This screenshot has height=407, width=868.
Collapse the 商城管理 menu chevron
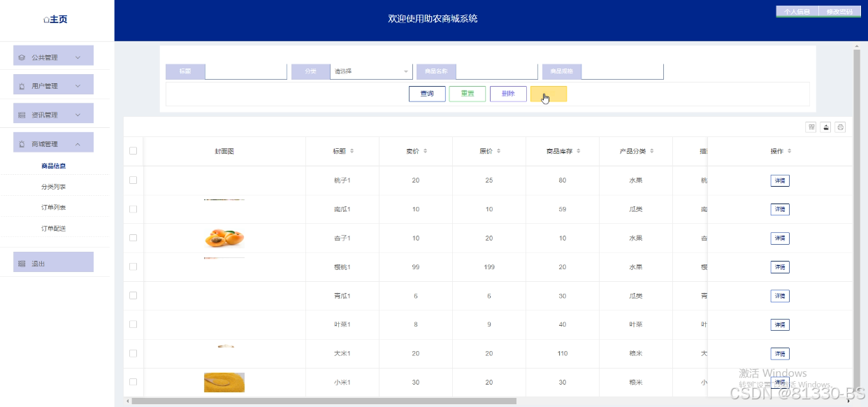click(78, 144)
